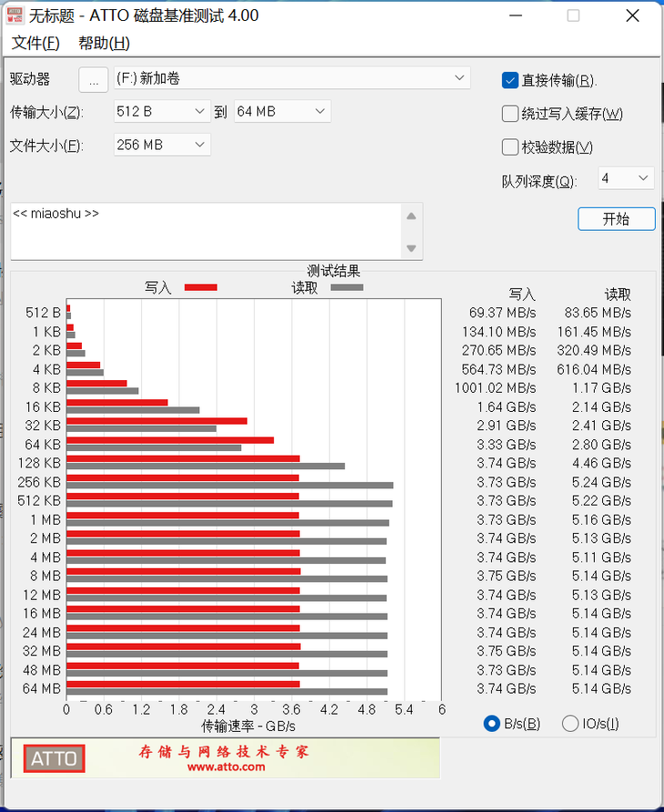Screen dimensions: 664x812
Task: Uncheck the 直接传输(R) checkbox
Action: click(x=509, y=80)
